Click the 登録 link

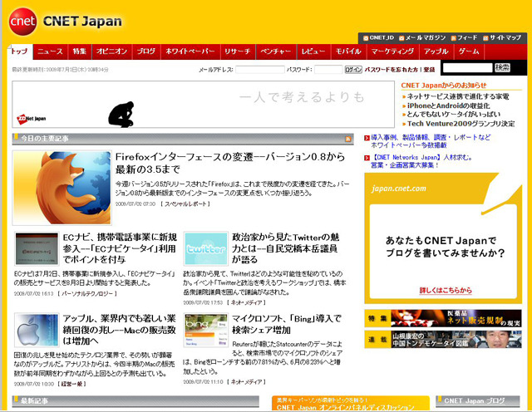[x=429, y=70]
